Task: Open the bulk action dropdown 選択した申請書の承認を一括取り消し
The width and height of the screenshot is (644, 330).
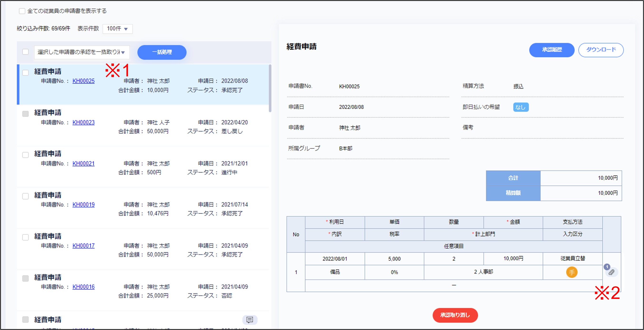Action: [82, 52]
